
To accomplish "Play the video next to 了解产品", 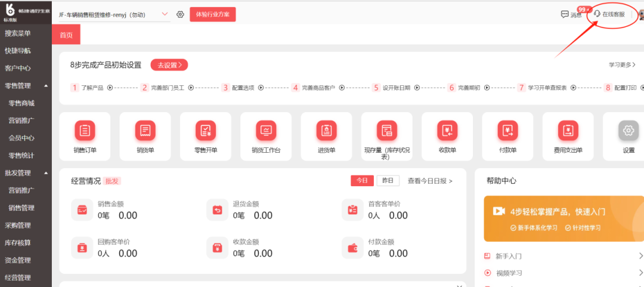I will (x=110, y=88).
